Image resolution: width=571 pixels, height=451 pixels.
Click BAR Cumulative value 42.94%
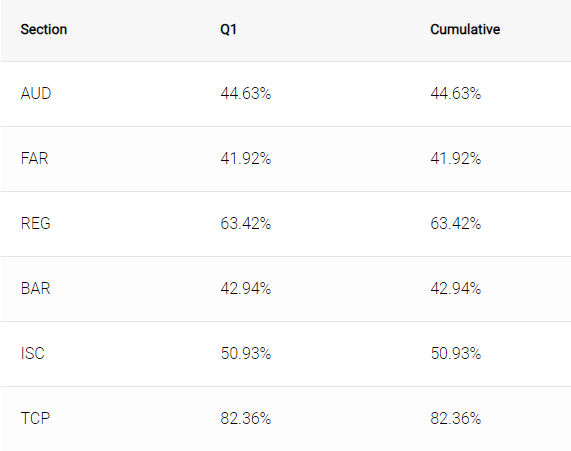(456, 289)
